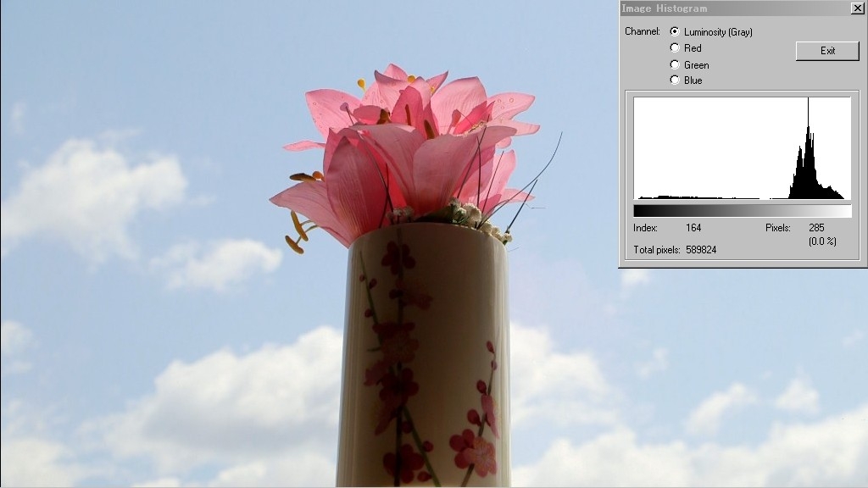
Task: Click the Index value 164
Action: tap(693, 227)
